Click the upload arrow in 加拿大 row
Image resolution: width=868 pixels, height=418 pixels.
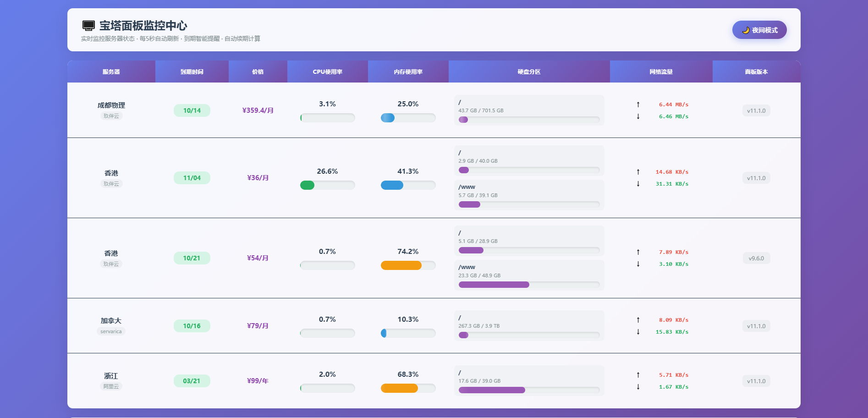point(638,320)
